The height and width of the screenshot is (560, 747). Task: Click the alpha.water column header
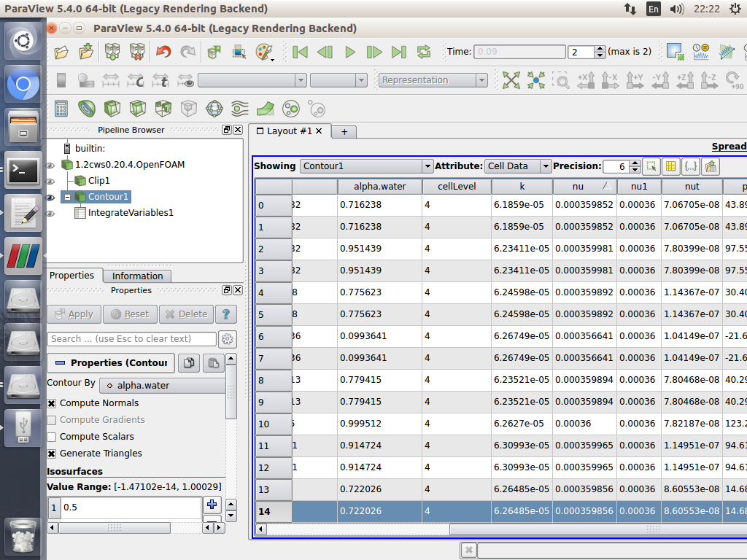point(379,187)
